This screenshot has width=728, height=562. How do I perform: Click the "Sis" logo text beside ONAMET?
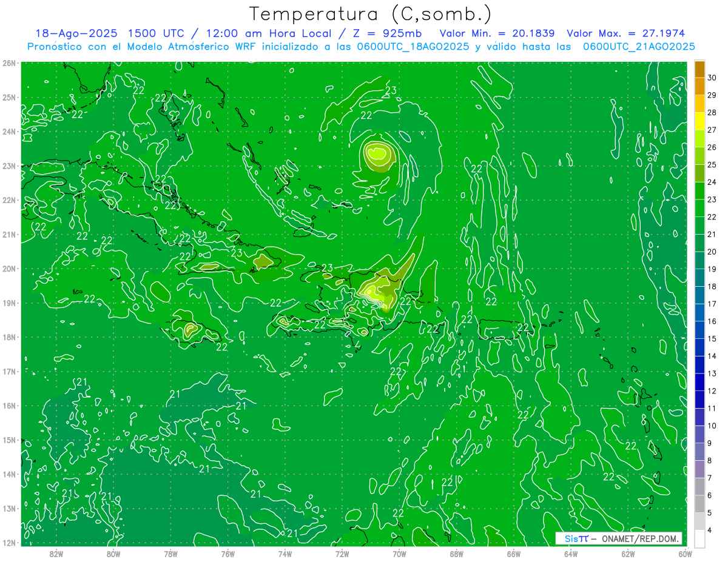click(x=571, y=539)
